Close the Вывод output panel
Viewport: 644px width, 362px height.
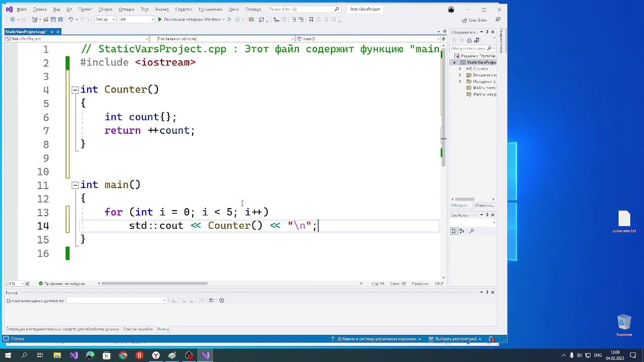493,292
